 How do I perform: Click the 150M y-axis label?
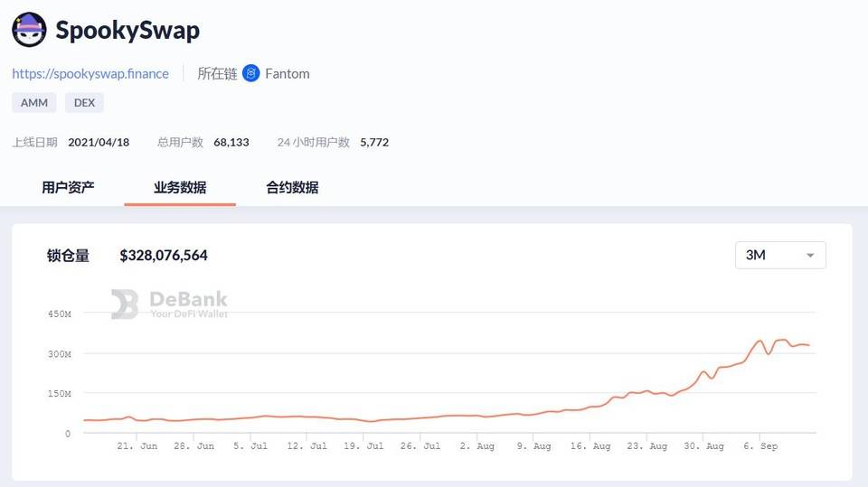[60, 393]
